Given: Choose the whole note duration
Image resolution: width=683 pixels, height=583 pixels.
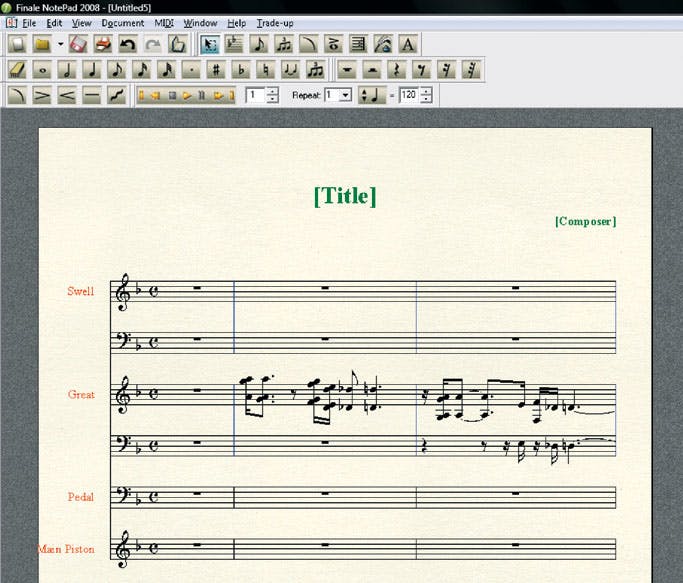Looking at the screenshot, I should click(42, 70).
